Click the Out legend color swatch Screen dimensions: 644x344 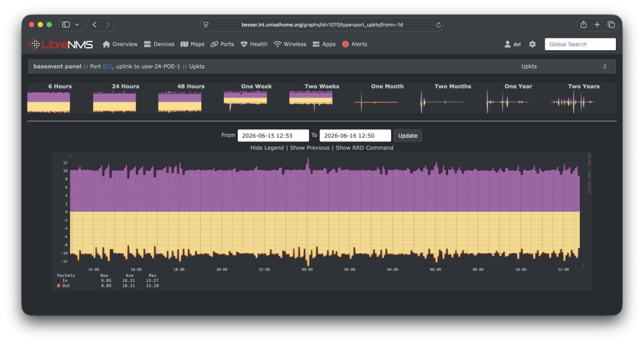58,286
